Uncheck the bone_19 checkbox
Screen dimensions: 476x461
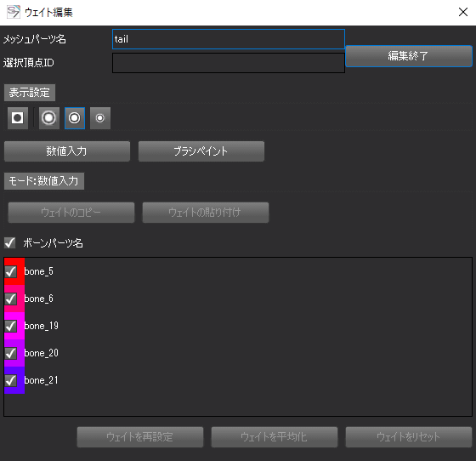(11, 326)
